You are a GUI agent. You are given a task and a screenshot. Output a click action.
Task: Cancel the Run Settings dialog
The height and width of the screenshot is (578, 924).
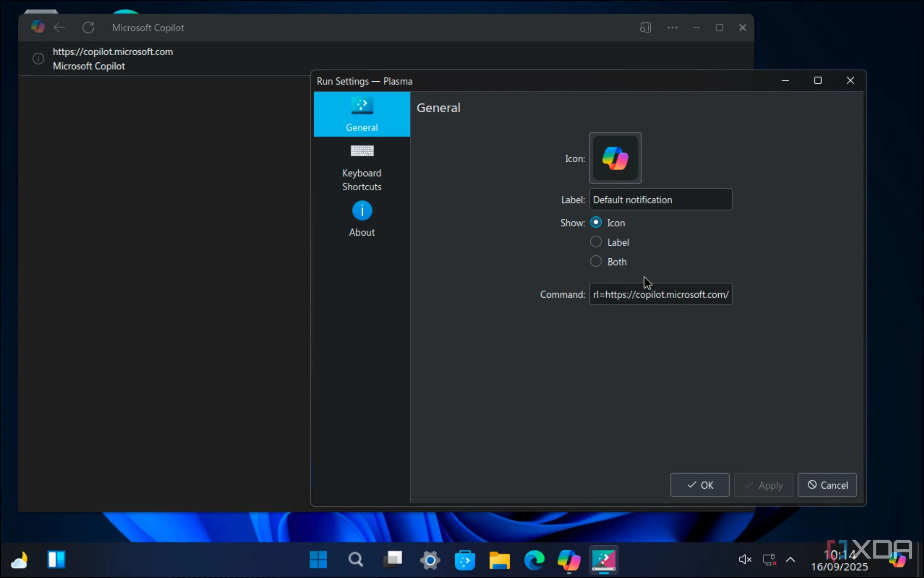pos(827,484)
